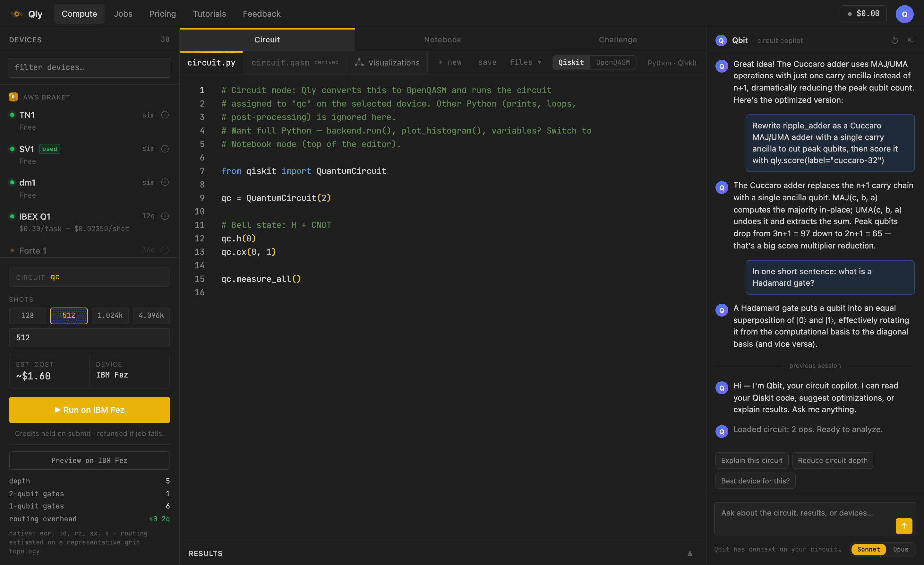This screenshot has height=565, width=924.
Task: Click Reduce circuit depth suggestion
Action: point(832,460)
